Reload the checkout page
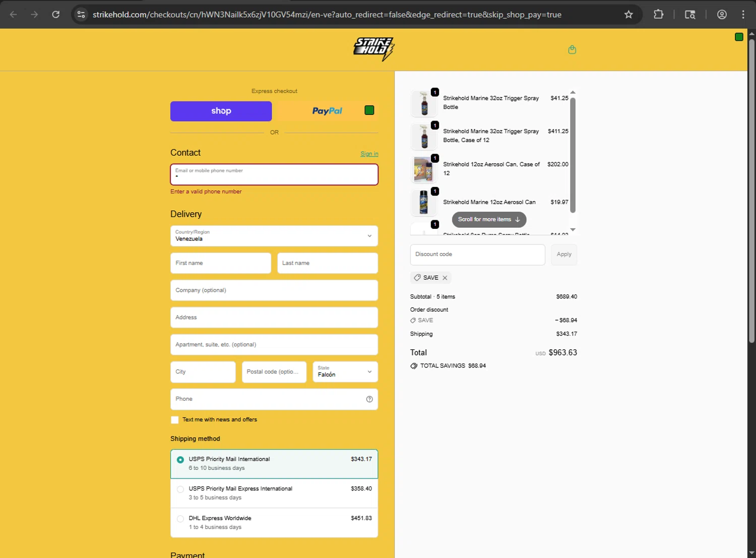This screenshot has width=756, height=558. coord(56,15)
